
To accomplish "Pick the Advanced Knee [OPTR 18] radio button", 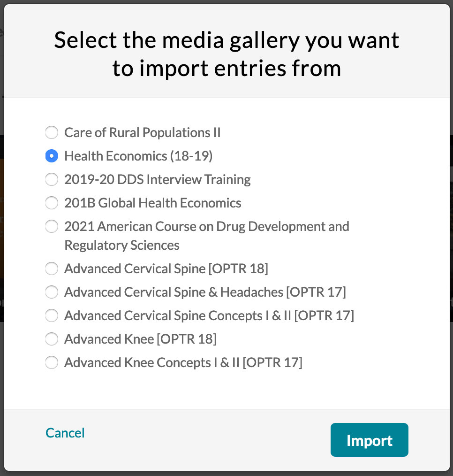I will [52, 339].
